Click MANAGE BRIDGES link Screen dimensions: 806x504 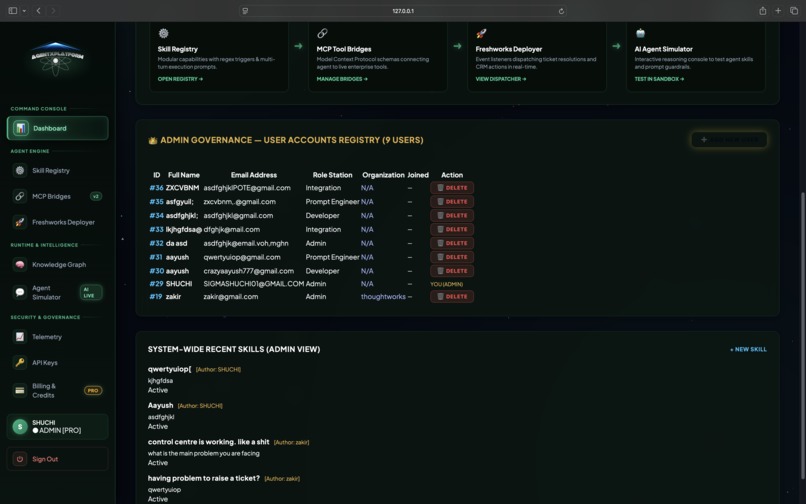342,79
